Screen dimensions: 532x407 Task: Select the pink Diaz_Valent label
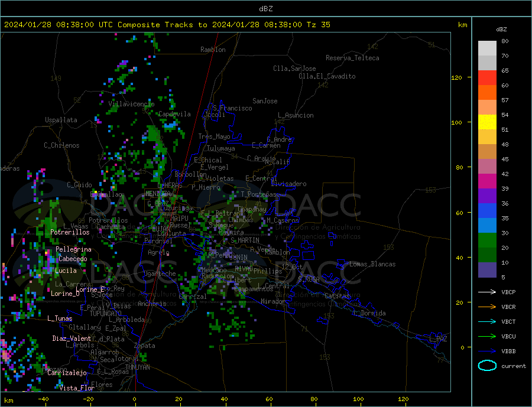pyautogui.click(x=72, y=338)
